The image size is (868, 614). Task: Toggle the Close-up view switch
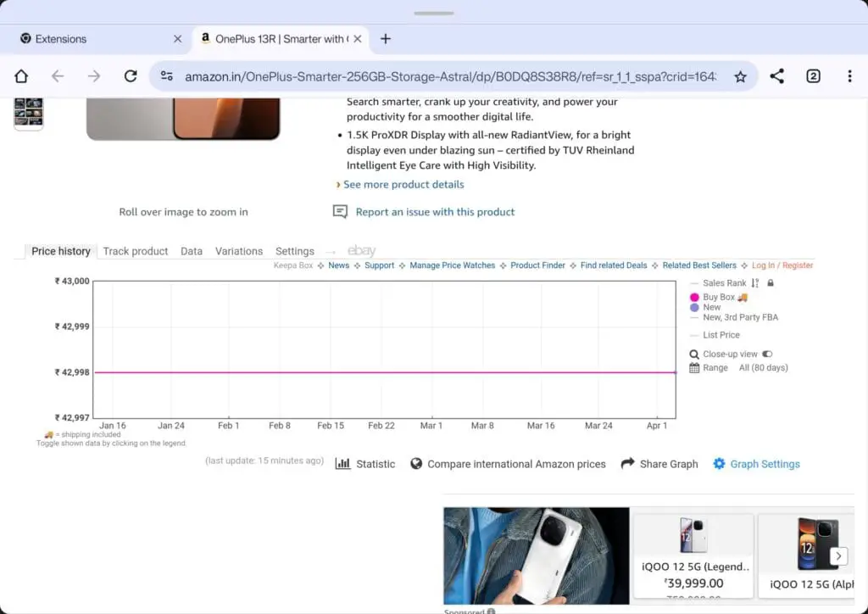click(x=766, y=354)
